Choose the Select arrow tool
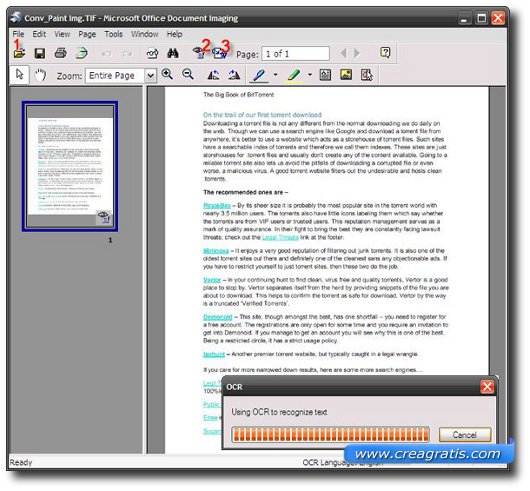The image size is (530, 491). click(x=20, y=75)
